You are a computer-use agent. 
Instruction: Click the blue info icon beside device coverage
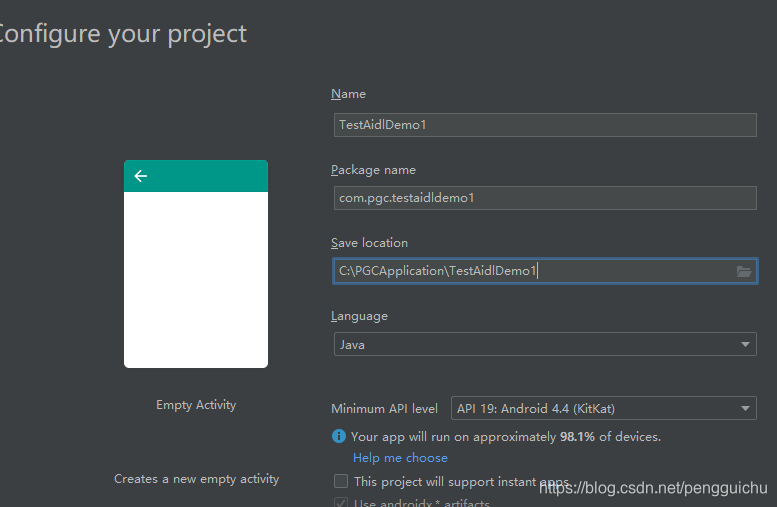pos(338,436)
